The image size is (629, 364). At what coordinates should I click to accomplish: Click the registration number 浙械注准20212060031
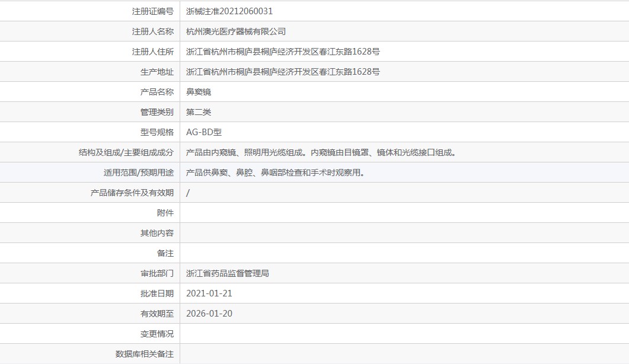[229, 11]
